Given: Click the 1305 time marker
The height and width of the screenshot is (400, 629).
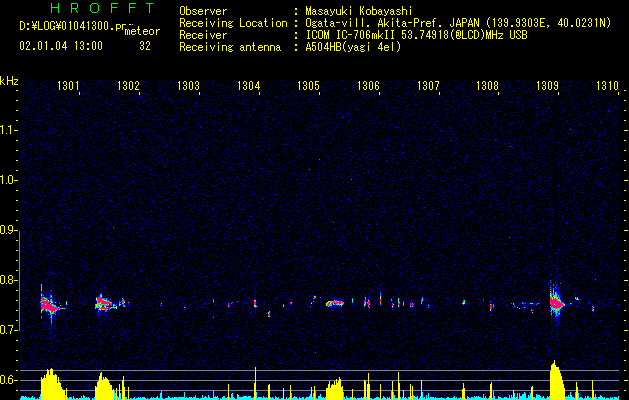Looking at the screenshot, I should (308, 85).
